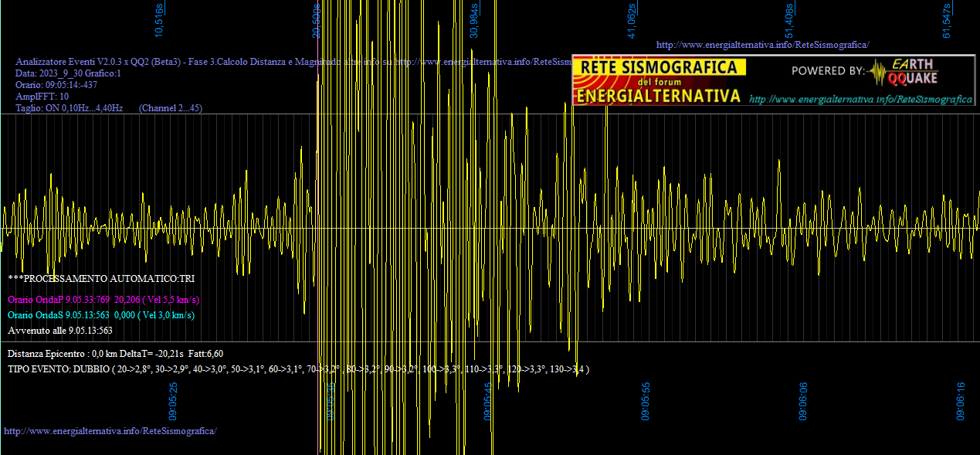Click the 30,984s time axis label

(474, 20)
